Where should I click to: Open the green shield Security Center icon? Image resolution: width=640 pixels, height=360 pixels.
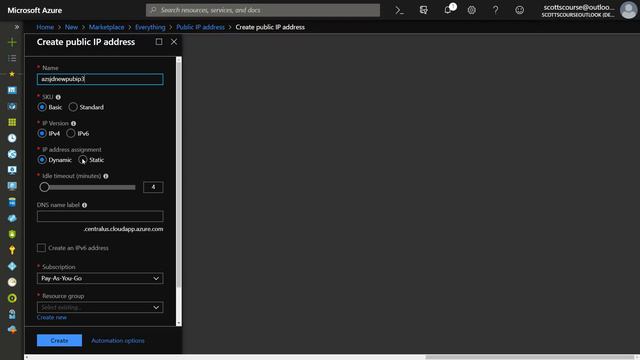click(12, 234)
